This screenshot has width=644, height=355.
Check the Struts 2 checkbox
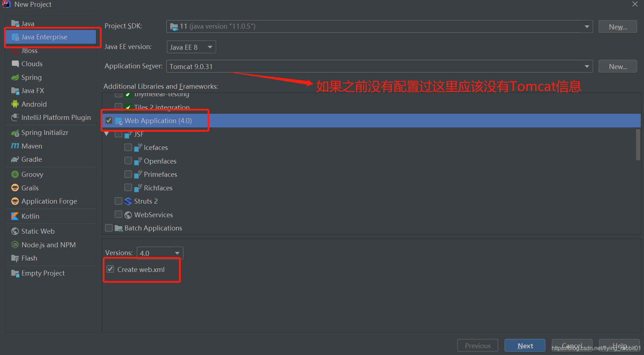[118, 201]
